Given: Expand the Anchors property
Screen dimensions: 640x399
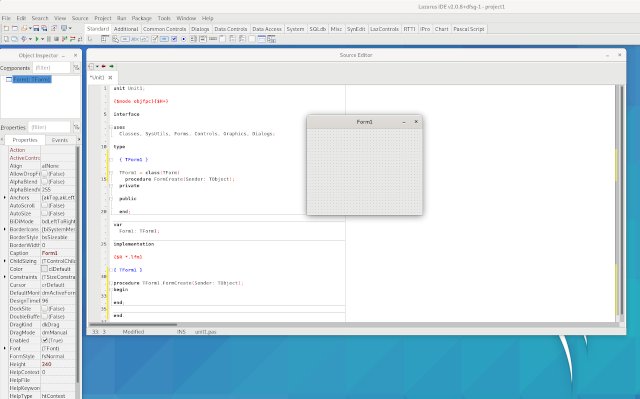Looking at the screenshot, I should 4,197.
